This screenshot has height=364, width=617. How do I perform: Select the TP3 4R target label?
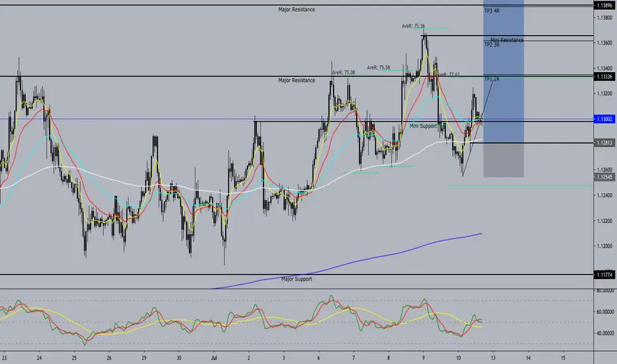[x=492, y=11]
